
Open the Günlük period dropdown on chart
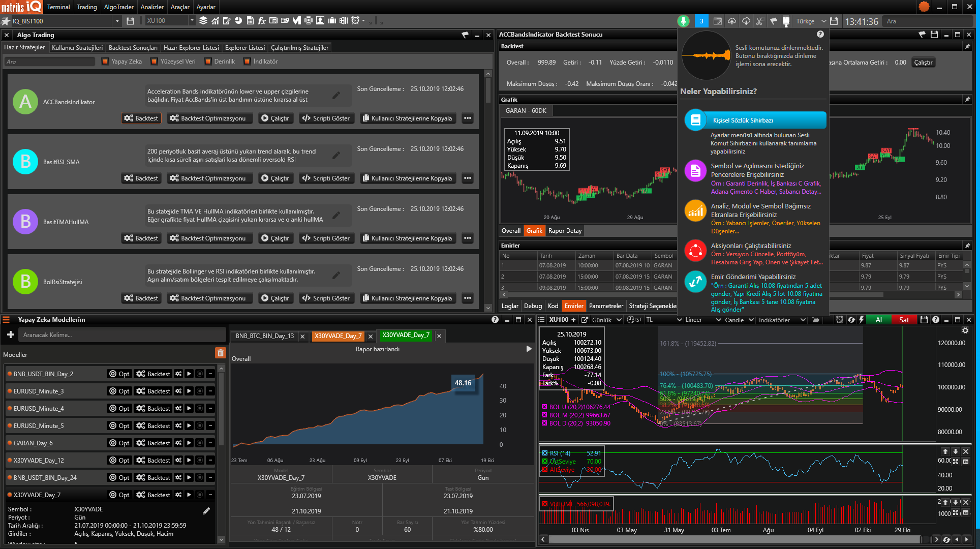(x=606, y=320)
